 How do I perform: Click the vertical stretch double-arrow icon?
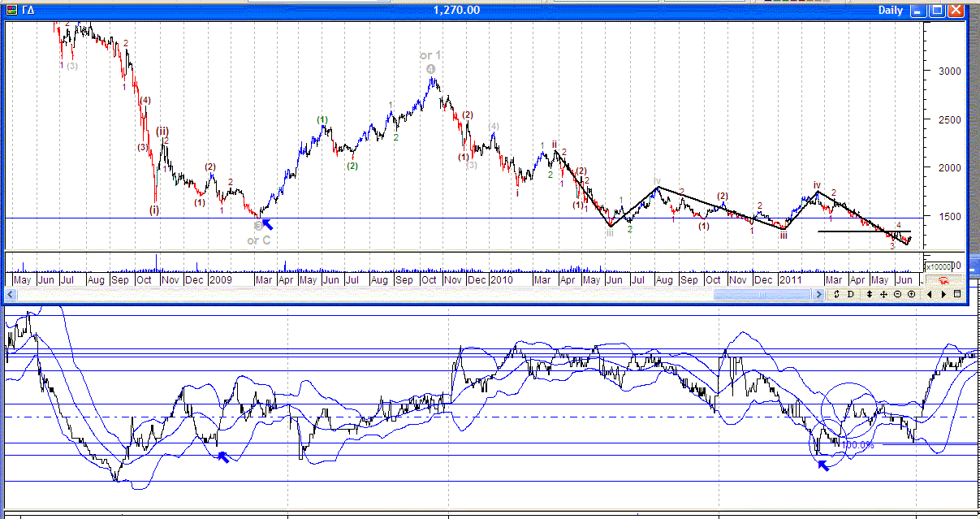[x=870, y=294]
